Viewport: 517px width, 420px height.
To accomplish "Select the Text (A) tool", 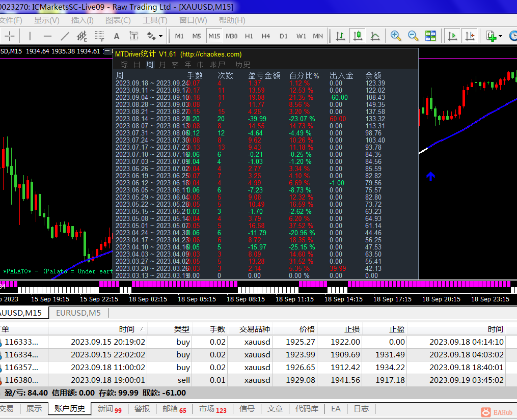I will (x=117, y=36).
